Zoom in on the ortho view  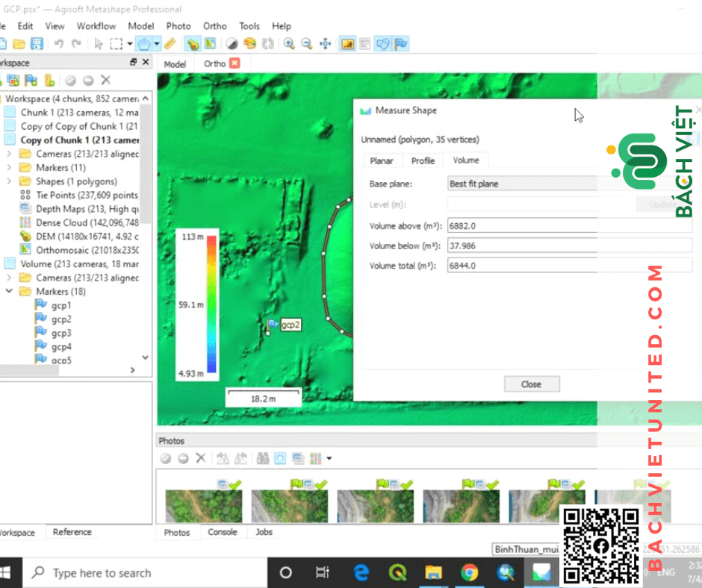coord(289,44)
